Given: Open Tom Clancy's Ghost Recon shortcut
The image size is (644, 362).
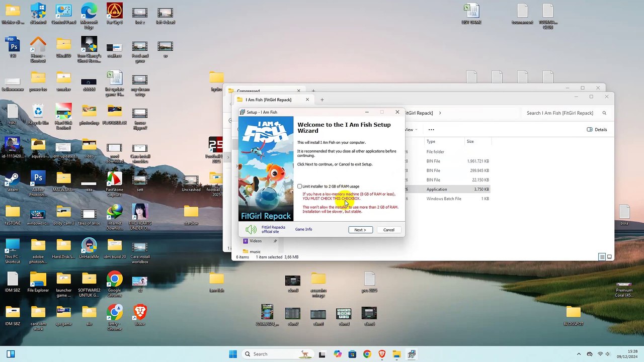Looking at the screenshot, I should click(89, 50).
